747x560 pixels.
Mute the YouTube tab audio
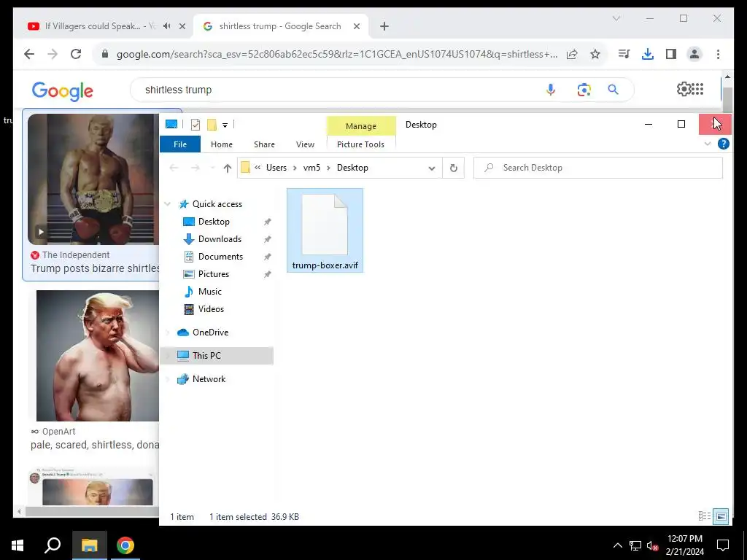tap(167, 26)
